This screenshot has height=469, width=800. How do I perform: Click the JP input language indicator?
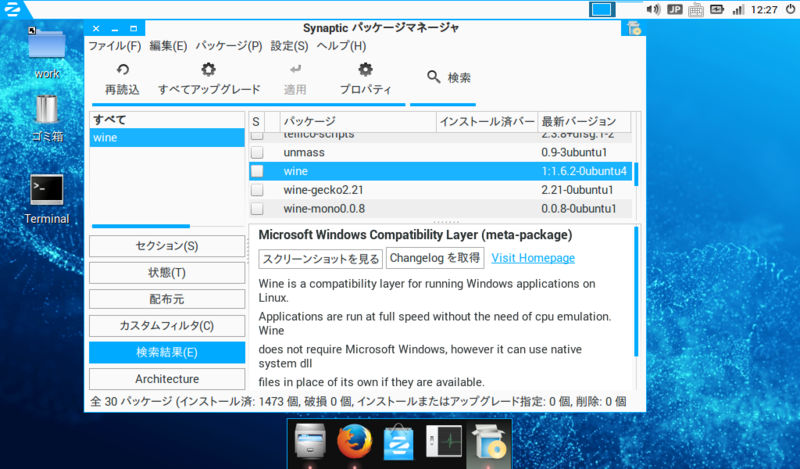click(x=674, y=9)
